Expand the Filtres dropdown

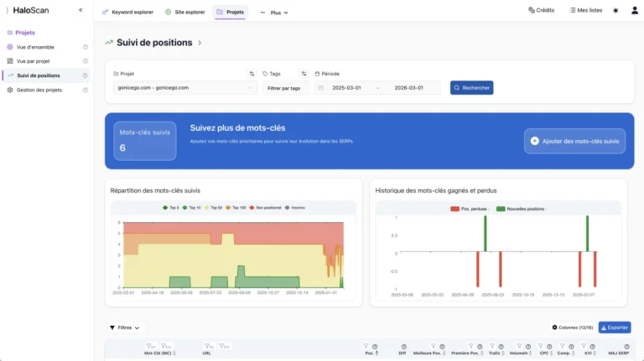coord(124,327)
